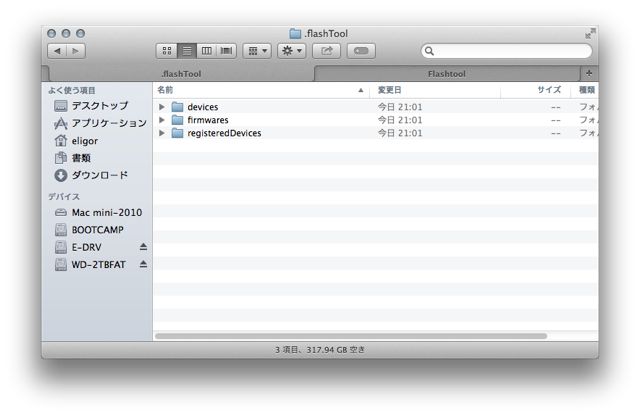The image size is (640, 416).
Task: Go forward with the right arrow button
Action: click(76, 51)
